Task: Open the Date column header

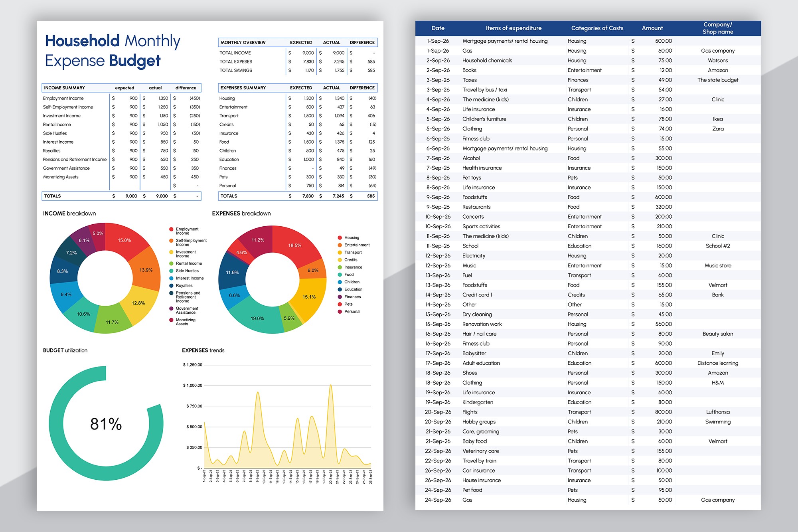Action: pos(438,28)
